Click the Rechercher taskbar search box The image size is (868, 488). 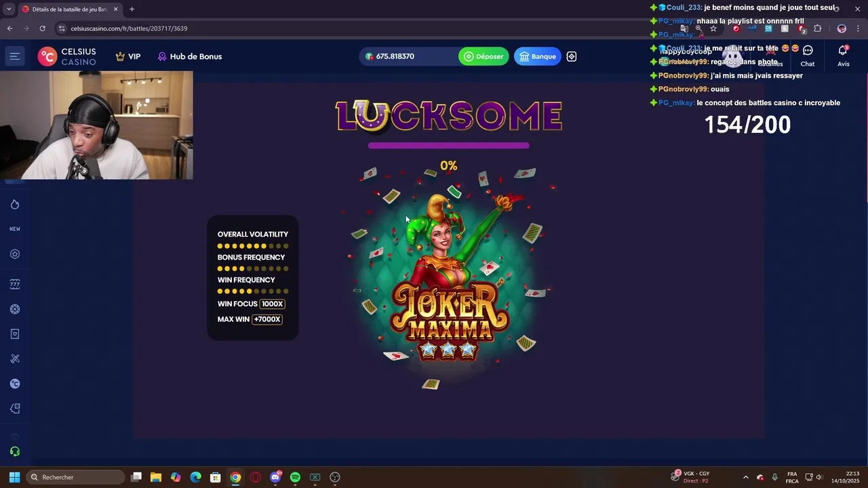[x=75, y=477]
